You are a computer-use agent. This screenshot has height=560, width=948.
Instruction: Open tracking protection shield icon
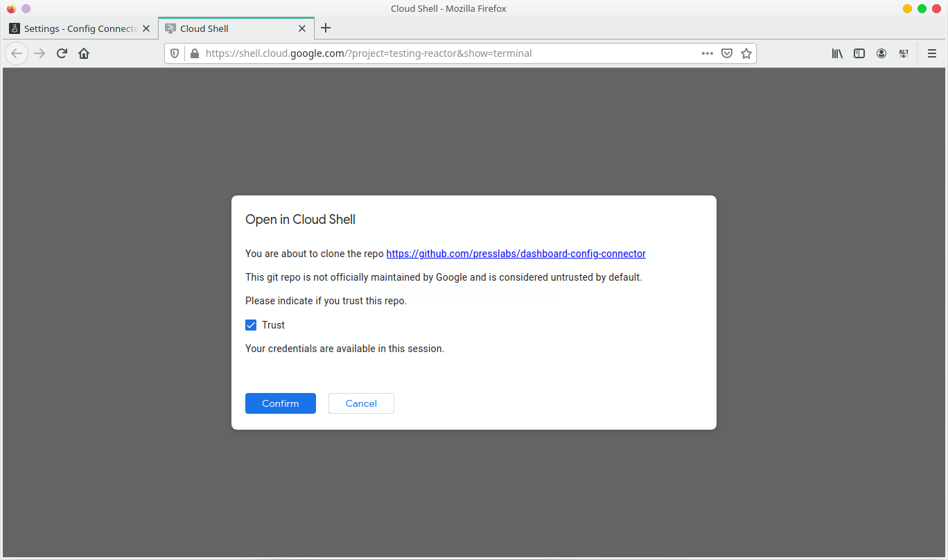[175, 53]
